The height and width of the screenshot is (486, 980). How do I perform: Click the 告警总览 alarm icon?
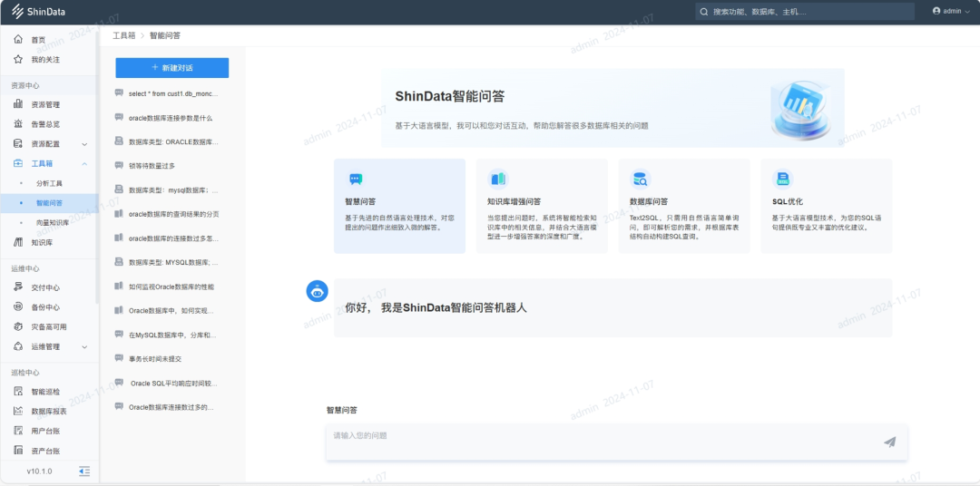point(18,123)
